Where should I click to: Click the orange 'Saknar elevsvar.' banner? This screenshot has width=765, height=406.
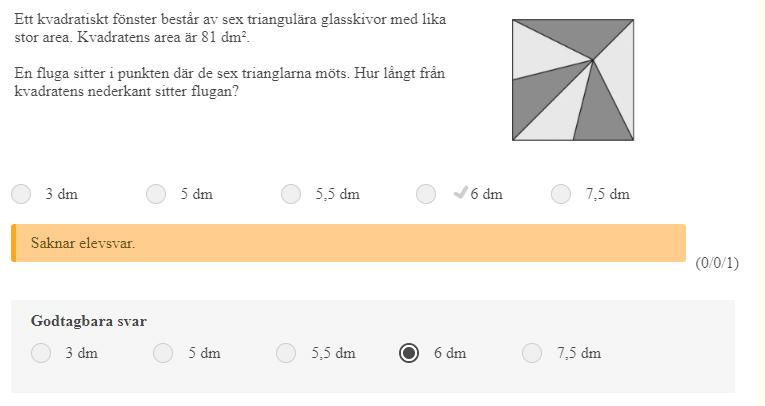point(348,243)
